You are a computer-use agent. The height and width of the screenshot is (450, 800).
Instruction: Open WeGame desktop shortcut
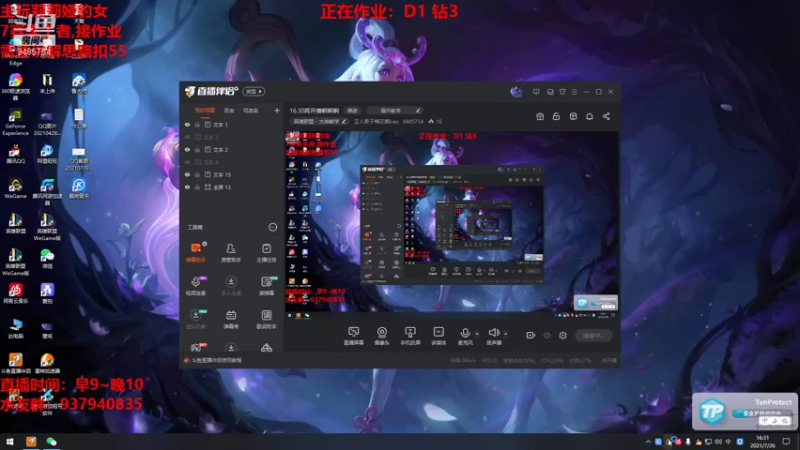point(15,188)
